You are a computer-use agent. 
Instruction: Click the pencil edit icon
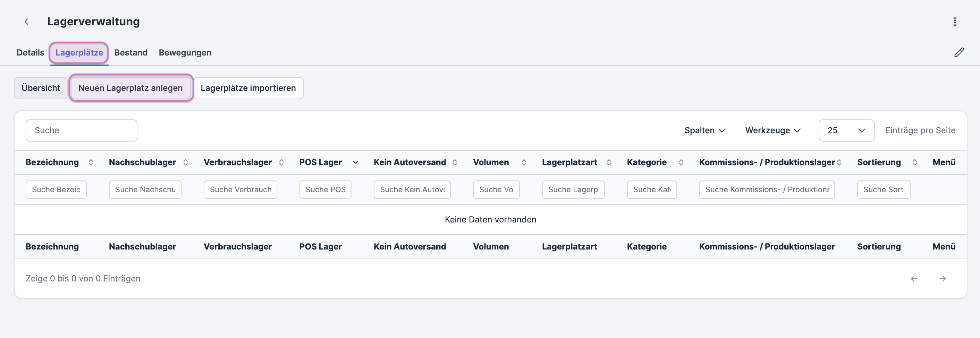[x=959, y=52]
